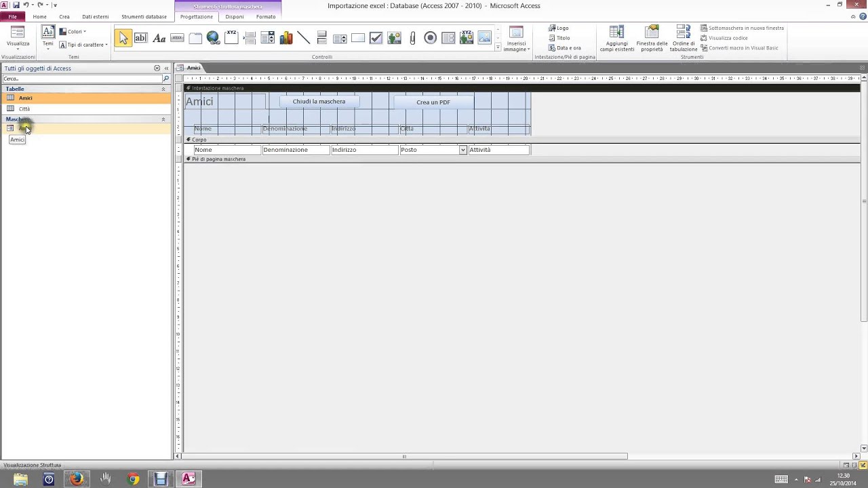Choose the check box control
868x488 pixels.
(376, 38)
